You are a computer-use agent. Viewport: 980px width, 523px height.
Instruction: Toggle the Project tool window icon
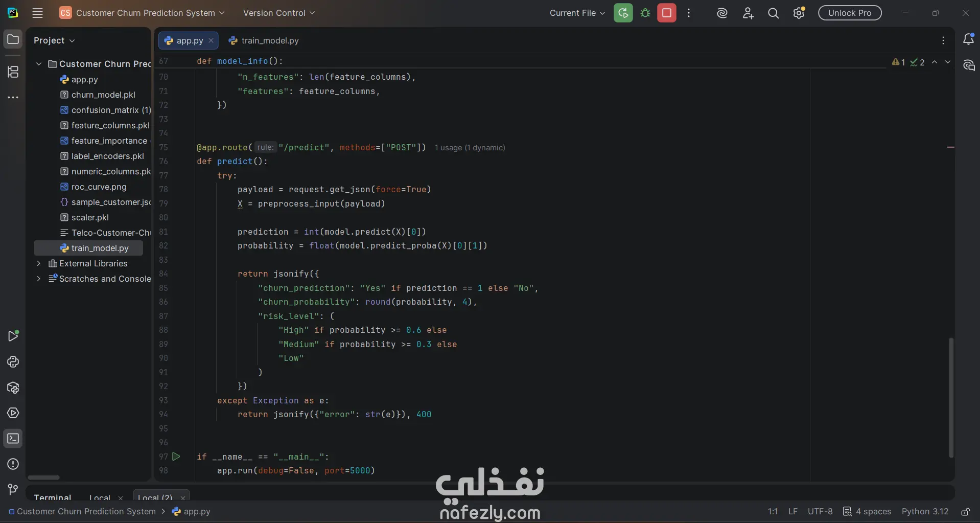click(13, 39)
